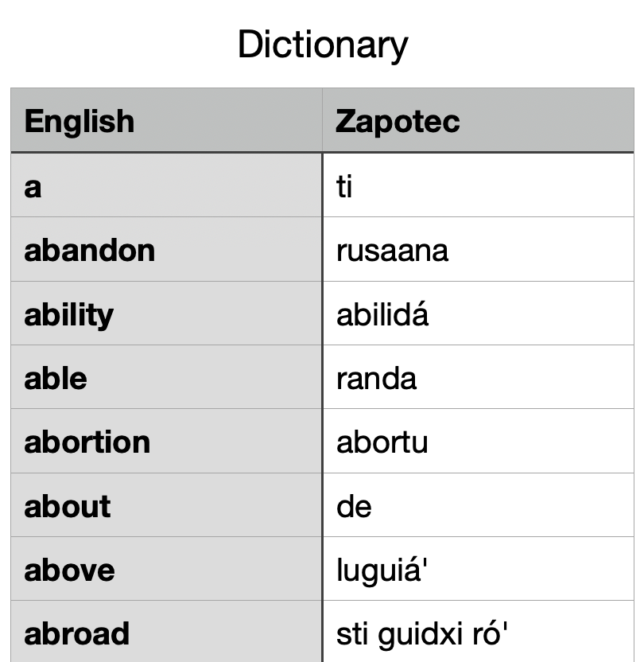Select the 'rusaana' translation cell
Image resolution: width=644 pixels, height=662 pixels.
coord(392,251)
